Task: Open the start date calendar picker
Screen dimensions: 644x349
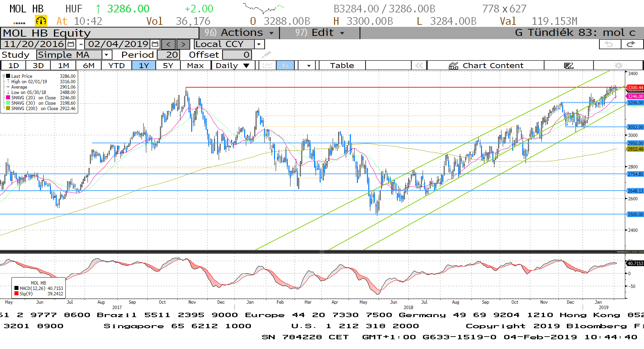Action: click(x=71, y=44)
